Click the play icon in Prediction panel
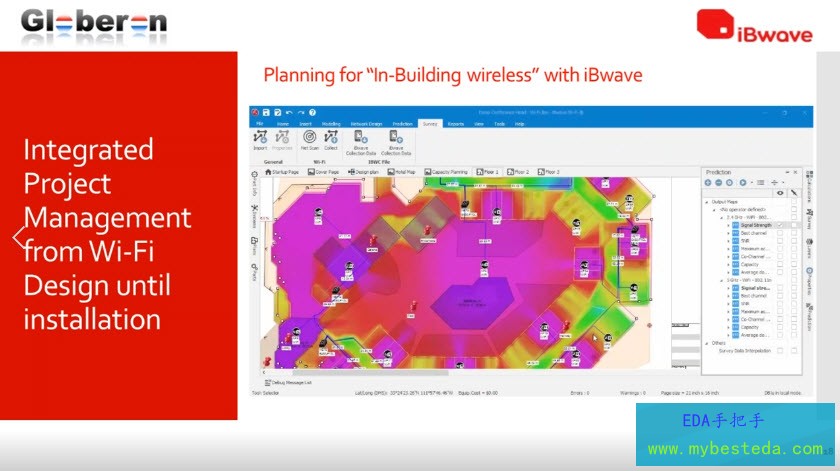840x471 pixels. click(742, 182)
